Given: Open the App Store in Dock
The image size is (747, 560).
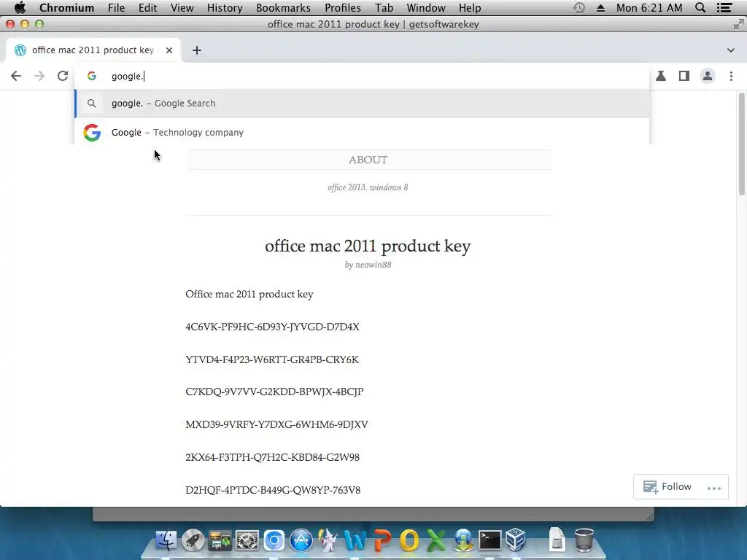Looking at the screenshot, I should click(x=301, y=540).
